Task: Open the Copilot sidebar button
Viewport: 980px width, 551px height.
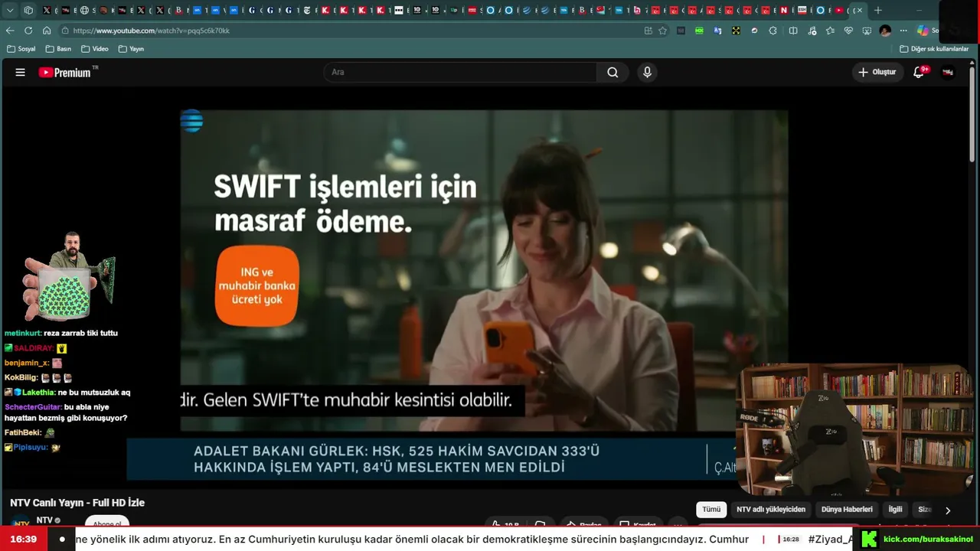Action: pyautogui.click(x=923, y=31)
